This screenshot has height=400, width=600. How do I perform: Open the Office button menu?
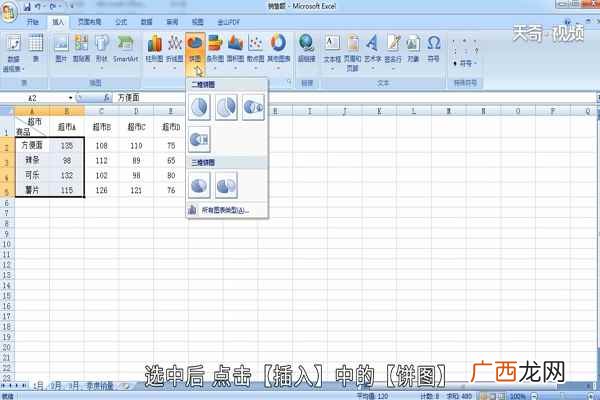8,12
